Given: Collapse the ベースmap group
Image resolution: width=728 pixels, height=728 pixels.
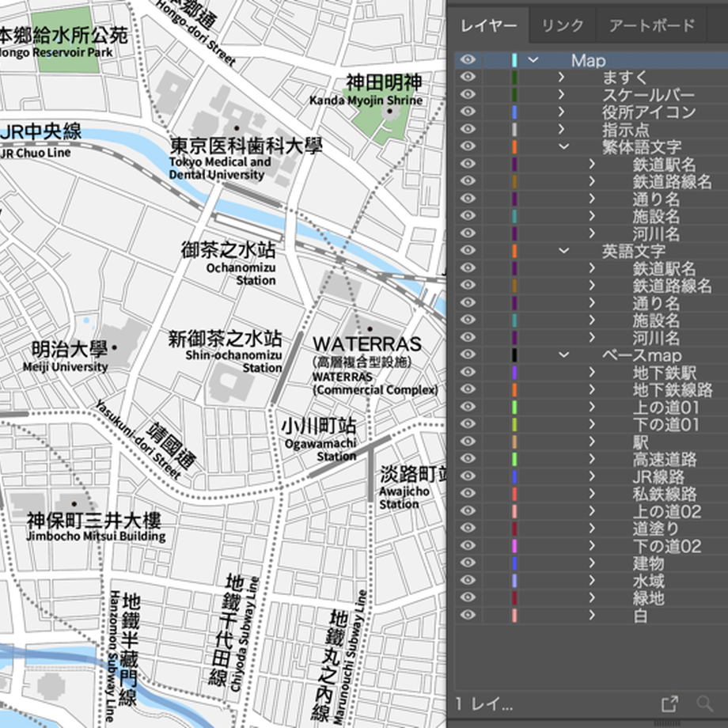Looking at the screenshot, I should (563, 355).
